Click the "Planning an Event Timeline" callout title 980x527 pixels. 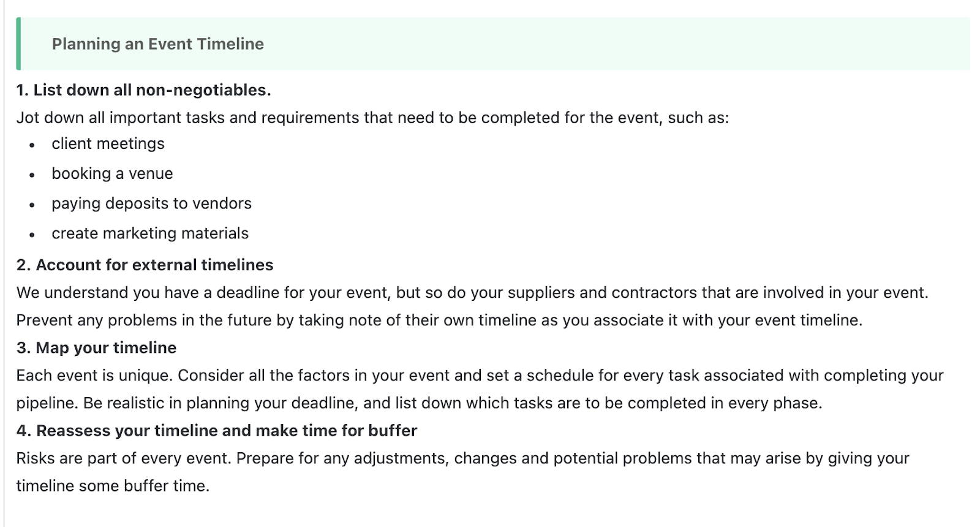157,44
